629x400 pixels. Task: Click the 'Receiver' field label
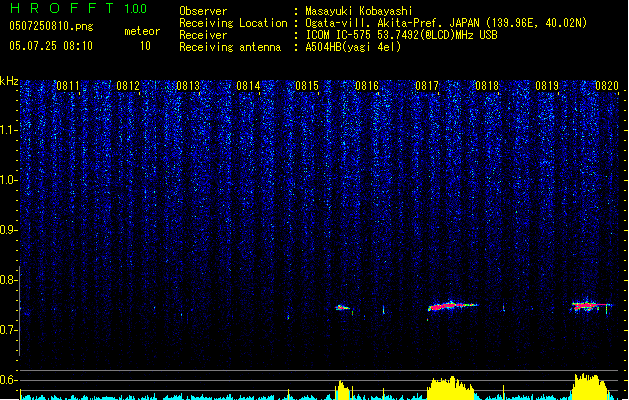[203, 35]
